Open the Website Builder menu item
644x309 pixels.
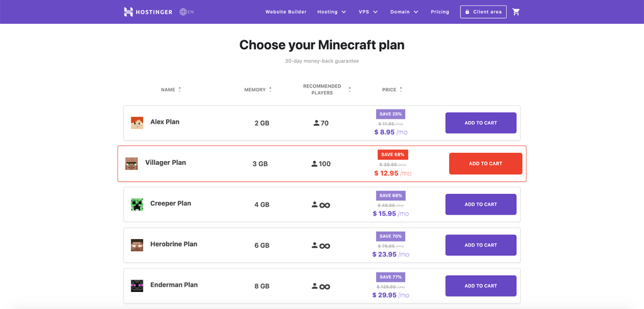pyautogui.click(x=286, y=12)
